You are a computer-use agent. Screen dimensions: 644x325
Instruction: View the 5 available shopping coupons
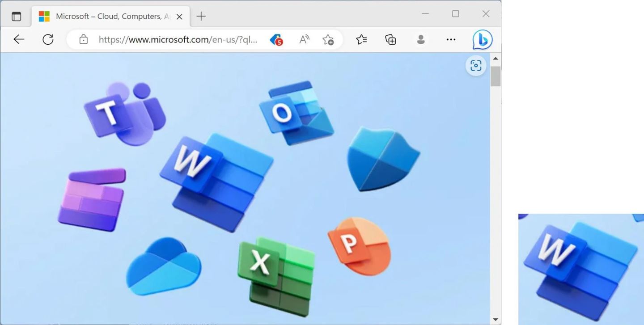click(x=276, y=39)
